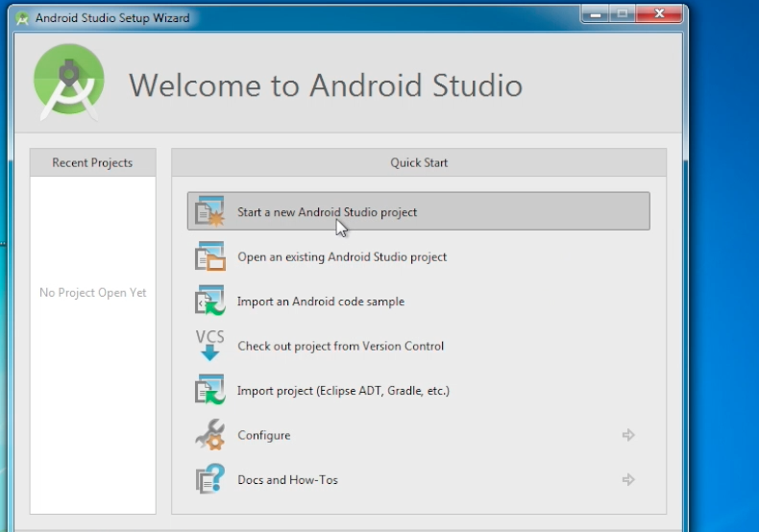Open the Configure option text
Viewport: 759px width, 532px height.
pyautogui.click(x=264, y=435)
